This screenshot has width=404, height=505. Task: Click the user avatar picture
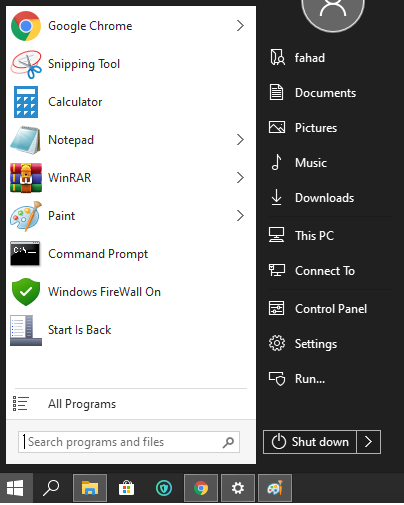[x=333, y=13]
